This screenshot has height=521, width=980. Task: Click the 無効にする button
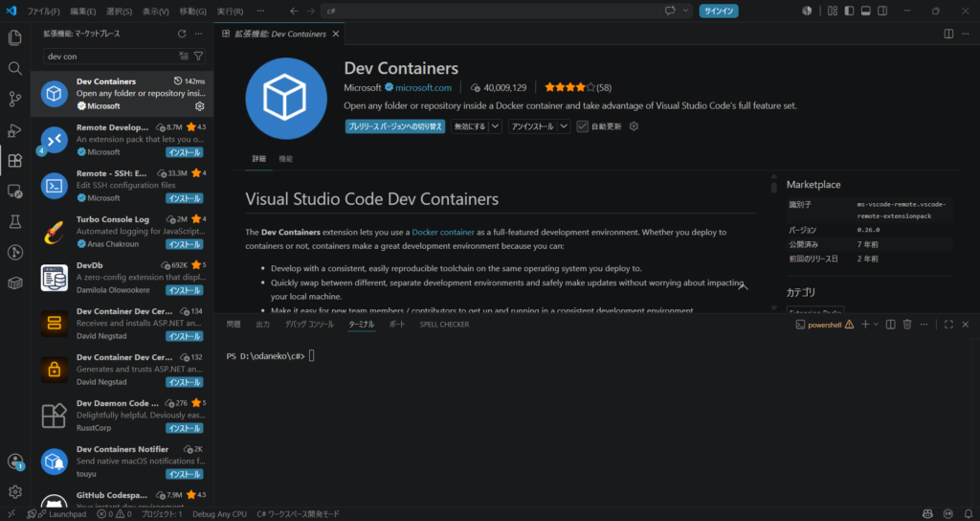pos(470,126)
